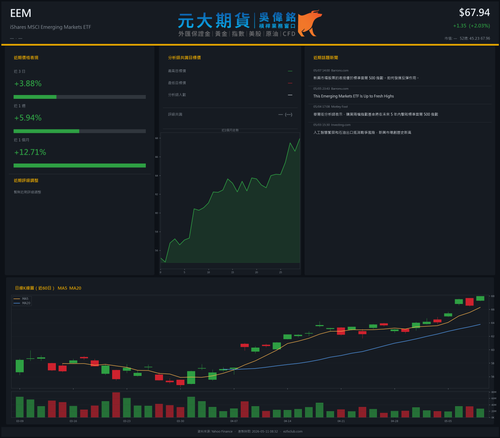Click the tallest red volume bar
The height and width of the screenshot is (438, 500).
(116, 405)
